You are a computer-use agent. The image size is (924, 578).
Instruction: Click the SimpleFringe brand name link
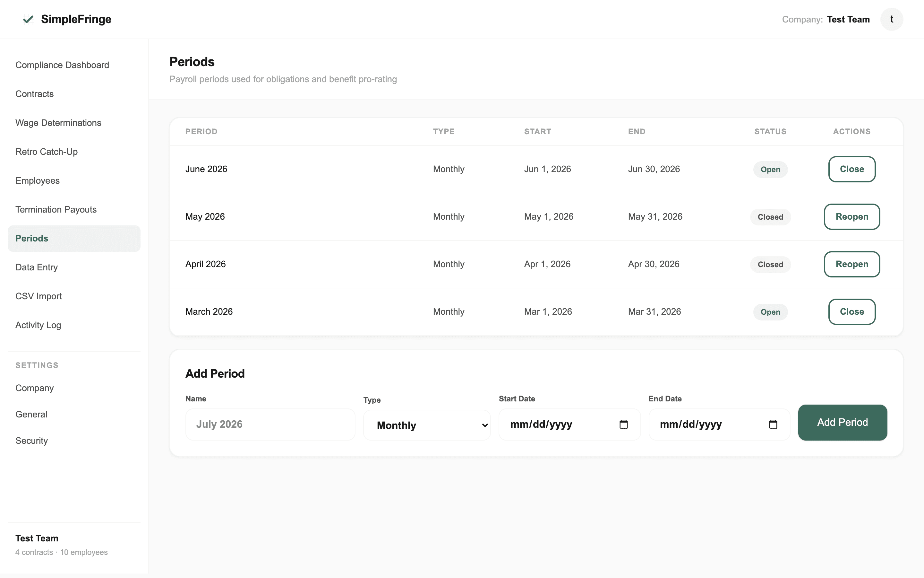[x=76, y=19]
